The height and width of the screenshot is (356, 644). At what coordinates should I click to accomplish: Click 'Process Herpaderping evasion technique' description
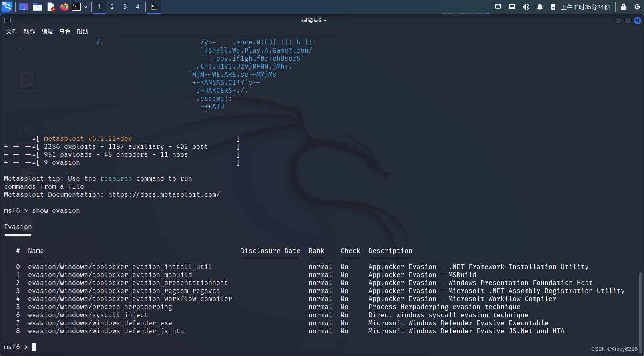445,307
